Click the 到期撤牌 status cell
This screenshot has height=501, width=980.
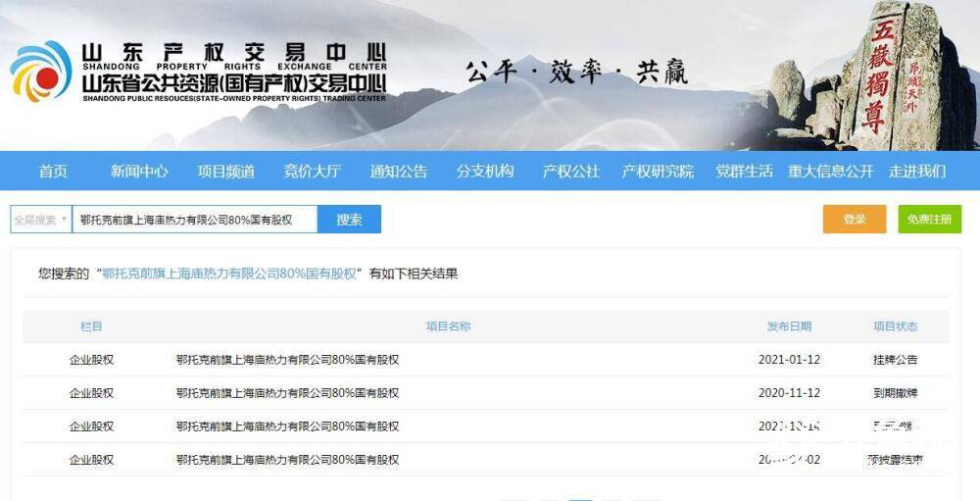[896, 393]
